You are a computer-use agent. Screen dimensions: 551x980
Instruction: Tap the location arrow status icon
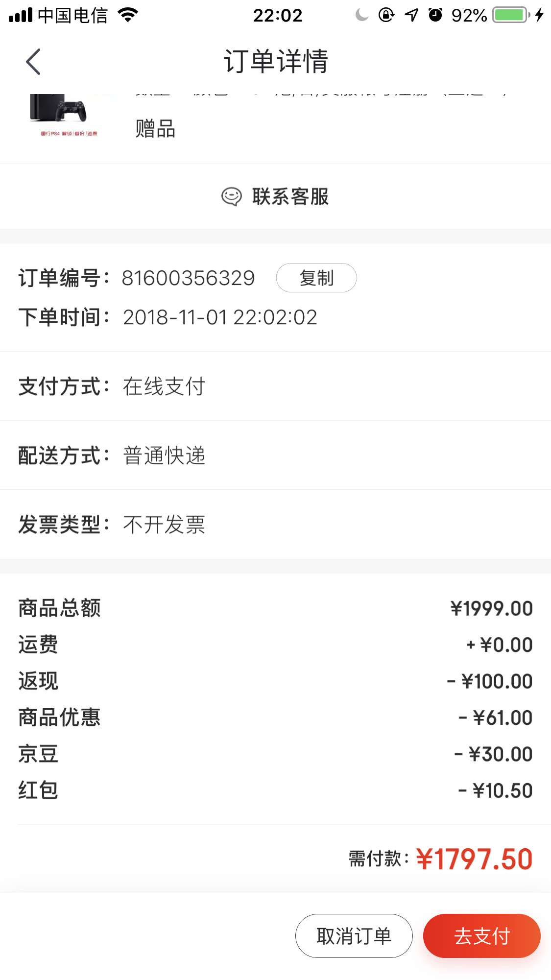pyautogui.click(x=411, y=15)
